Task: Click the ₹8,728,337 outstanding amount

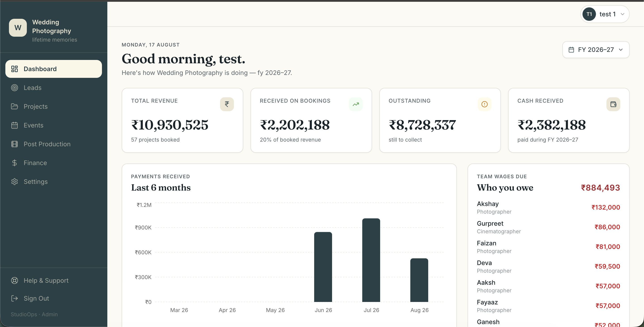Action: pos(422,125)
